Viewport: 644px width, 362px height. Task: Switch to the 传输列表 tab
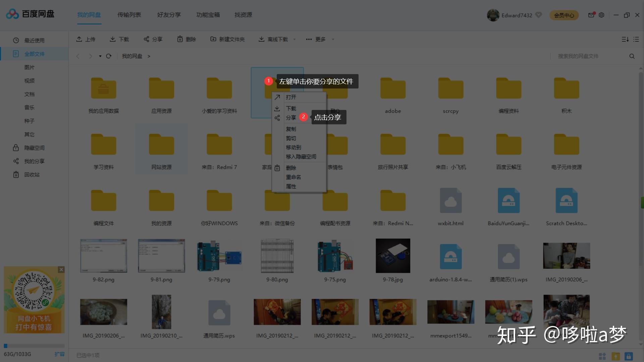[x=129, y=15]
